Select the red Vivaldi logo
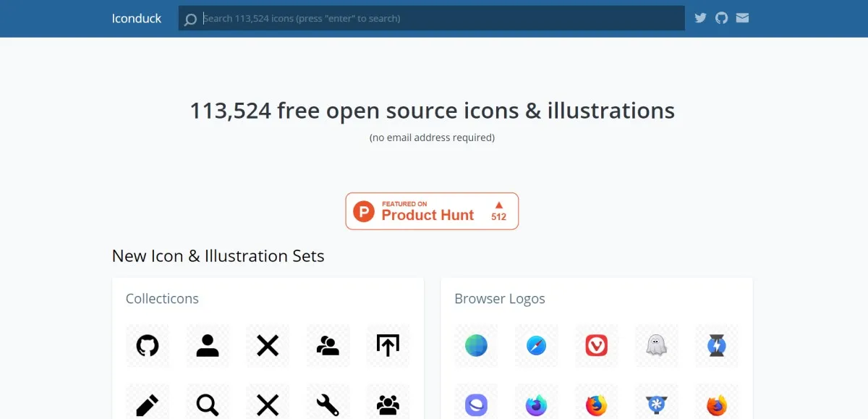This screenshot has width=868, height=419. point(597,346)
